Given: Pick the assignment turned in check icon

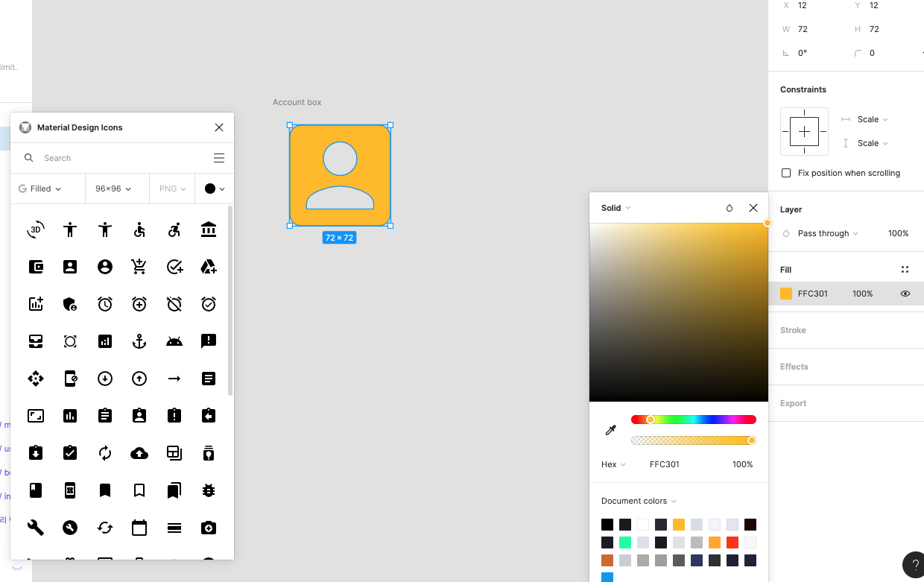Looking at the screenshot, I should pyautogui.click(x=70, y=453).
